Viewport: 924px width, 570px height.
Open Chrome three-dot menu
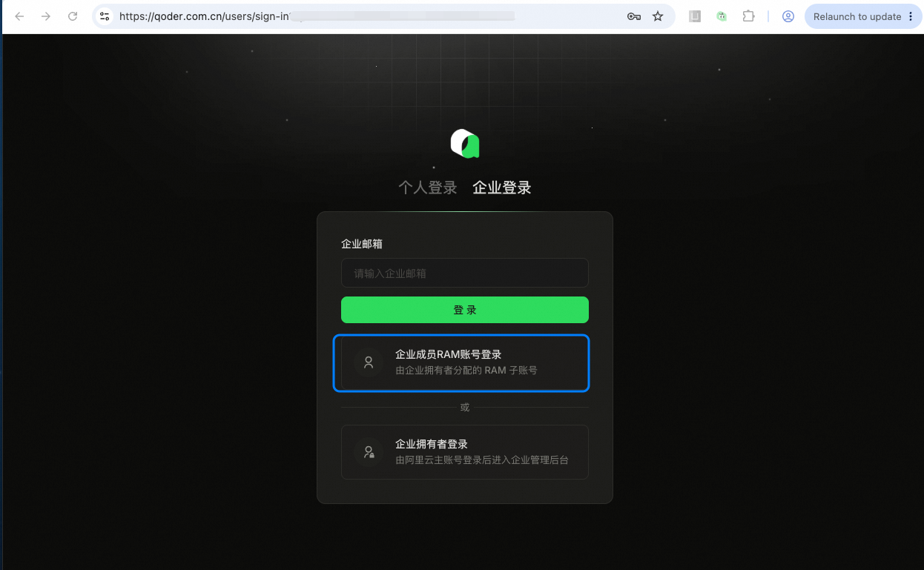[x=911, y=16]
